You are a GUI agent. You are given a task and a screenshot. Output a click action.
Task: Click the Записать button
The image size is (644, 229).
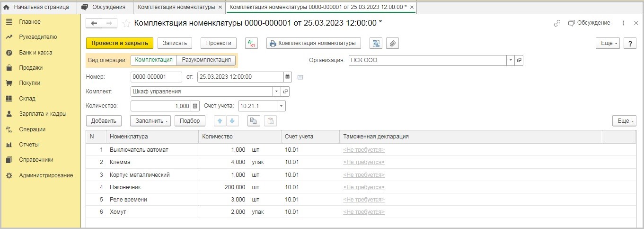coord(175,43)
